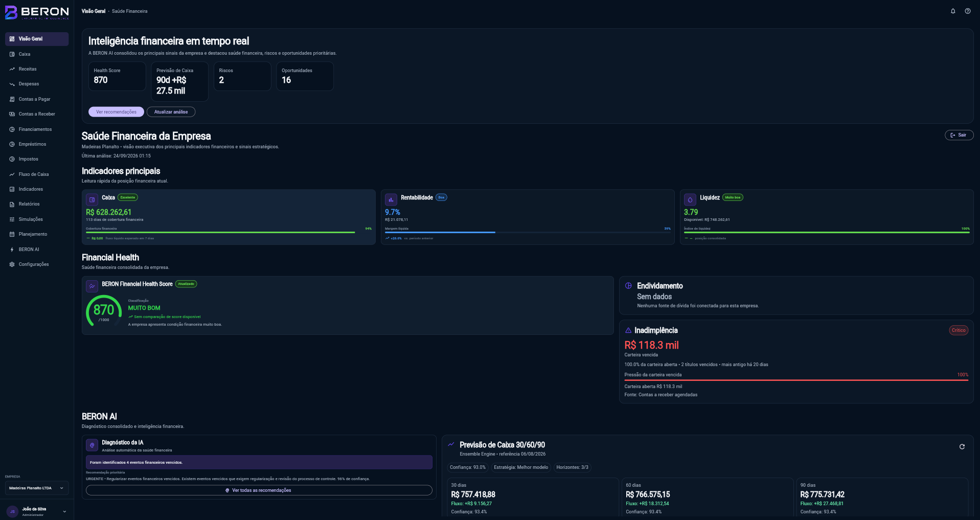This screenshot has width=980, height=520.
Task: Click the Configurações gear icon
Action: (x=12, y=264)
